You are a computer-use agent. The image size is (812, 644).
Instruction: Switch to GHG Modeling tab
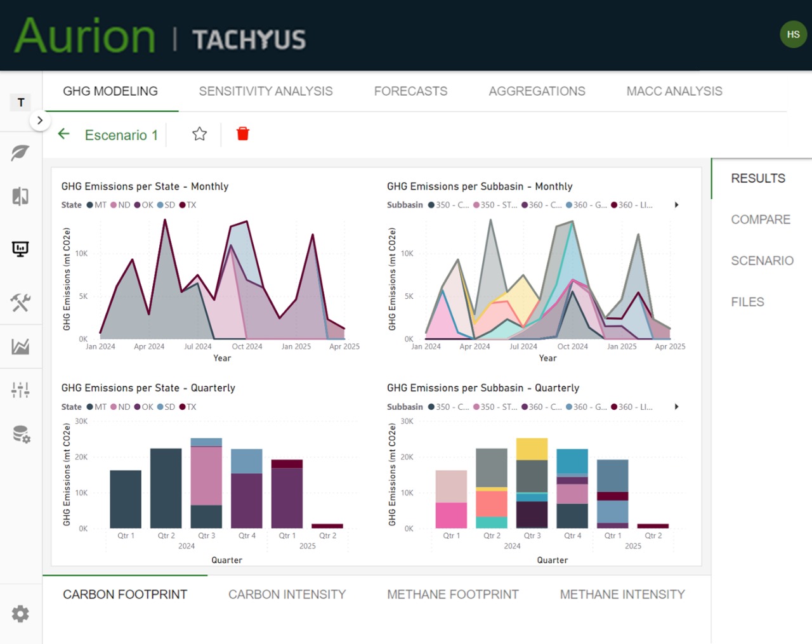(110, 91)
